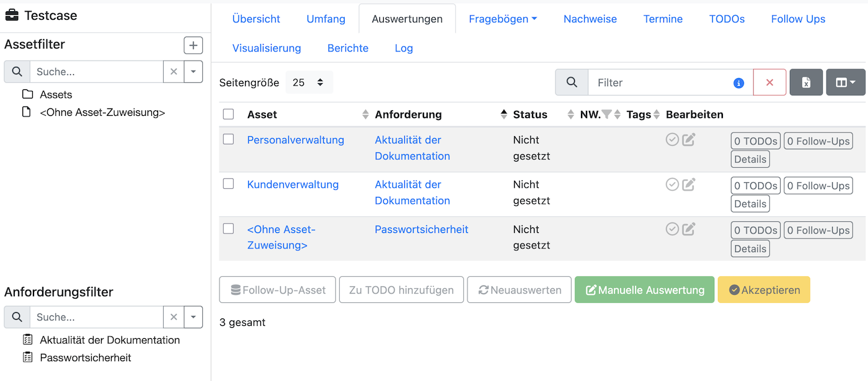Edit the Personalverwaltung evaluation via pencil icon
The width and height of the screenshot is (868, 381).
point(688,139)
